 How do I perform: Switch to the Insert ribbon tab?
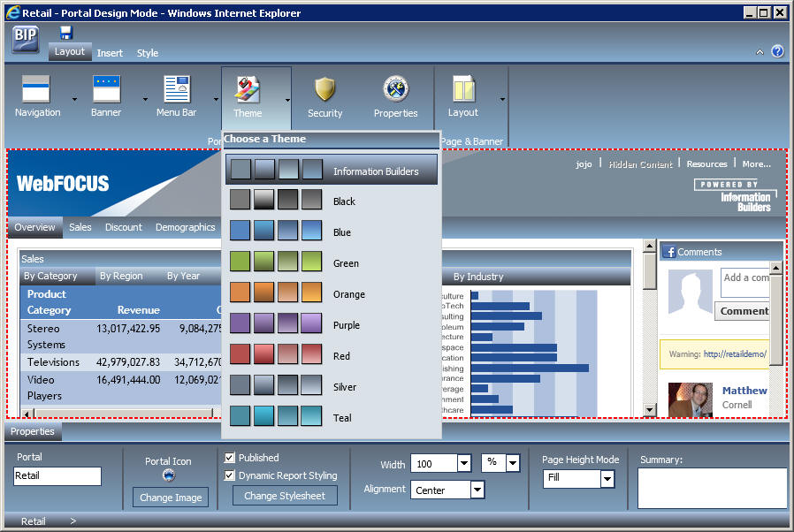coord(110,53)
